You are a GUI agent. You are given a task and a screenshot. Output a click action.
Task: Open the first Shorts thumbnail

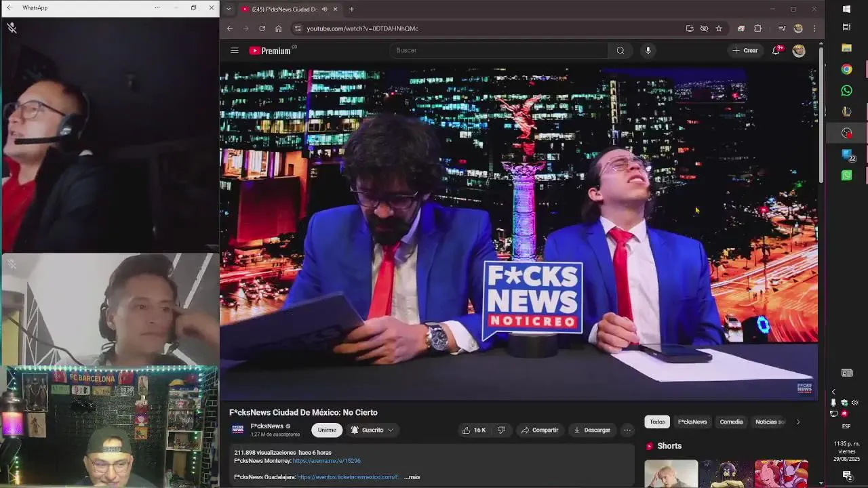coord(671,474)
